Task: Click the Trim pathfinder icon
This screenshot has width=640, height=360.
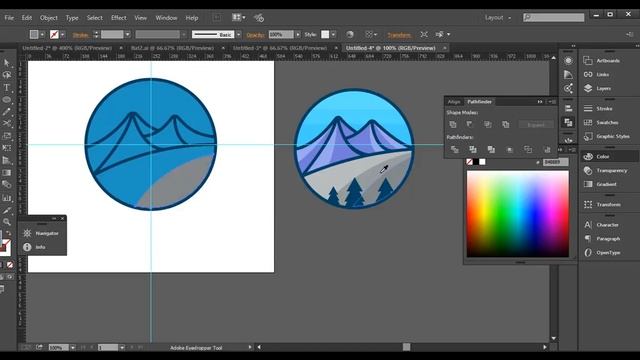Action: 473,150
